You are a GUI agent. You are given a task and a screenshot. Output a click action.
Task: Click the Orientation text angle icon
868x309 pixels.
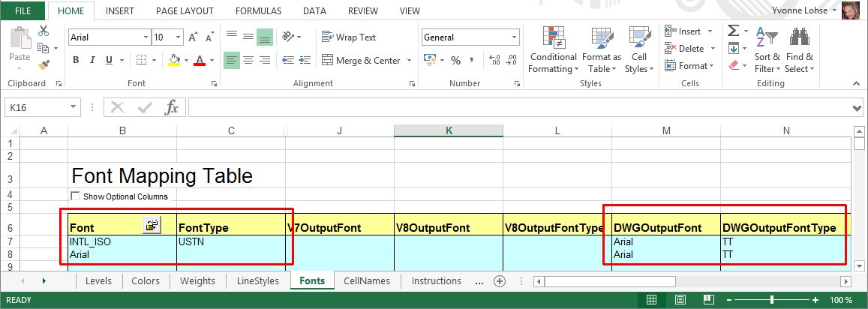288,37
